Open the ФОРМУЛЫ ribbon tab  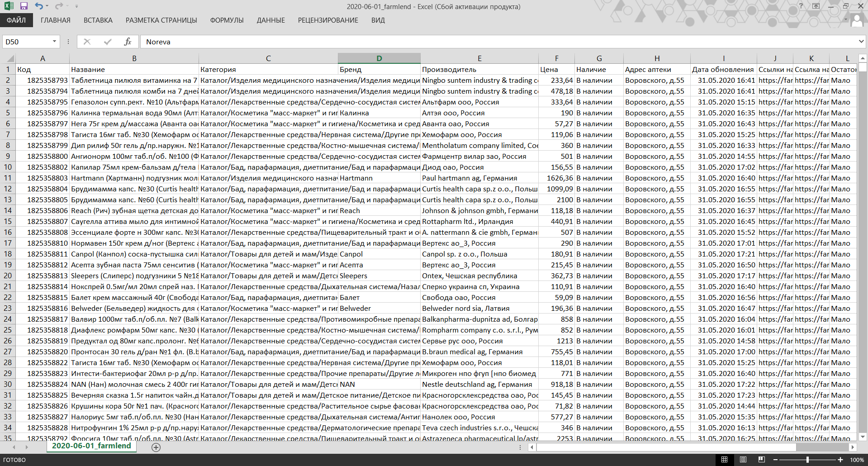coord(227,20)
